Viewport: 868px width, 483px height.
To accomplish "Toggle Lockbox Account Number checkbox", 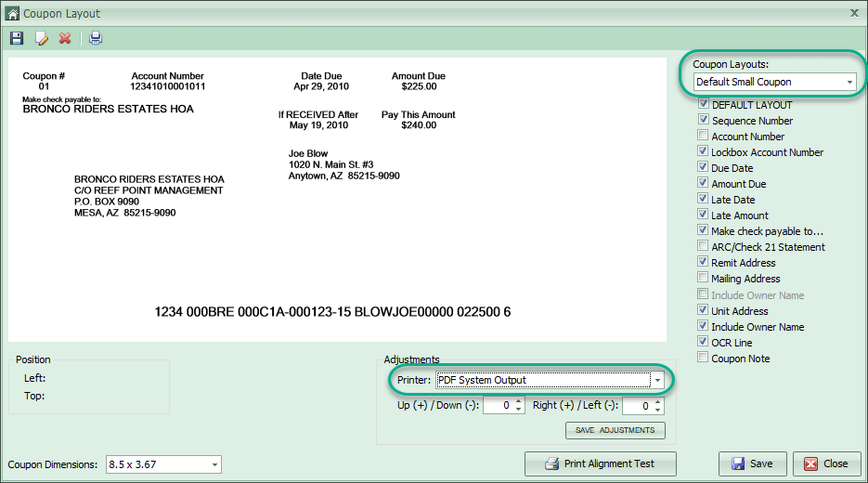I will point(703,150).
